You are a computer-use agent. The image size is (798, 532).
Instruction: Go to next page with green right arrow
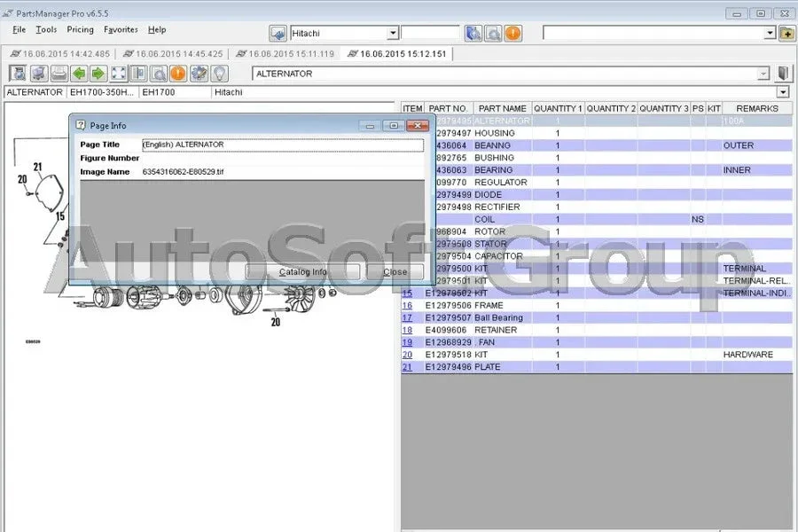tap(98, 74)
